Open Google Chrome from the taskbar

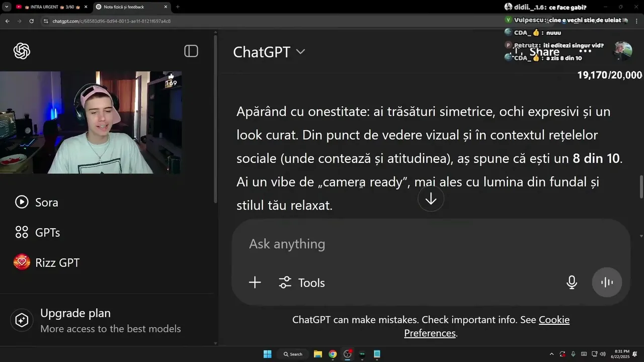[x=333, y=354]
